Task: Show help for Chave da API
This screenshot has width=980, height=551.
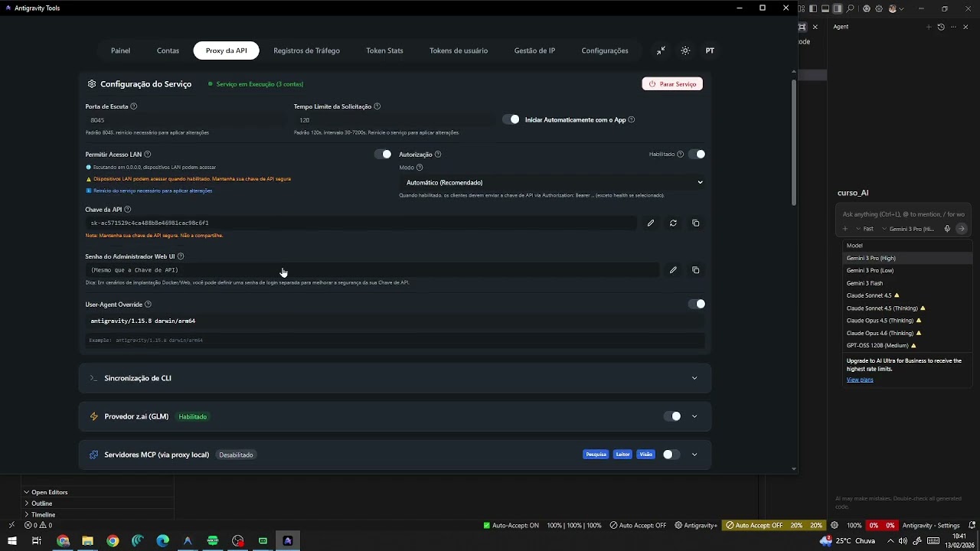Action: [128, 210]
